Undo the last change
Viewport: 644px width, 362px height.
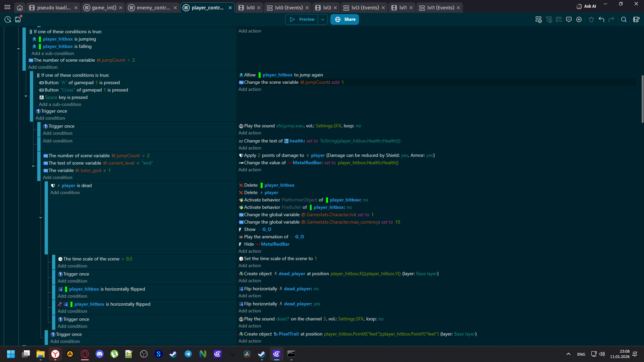point(601,19)
